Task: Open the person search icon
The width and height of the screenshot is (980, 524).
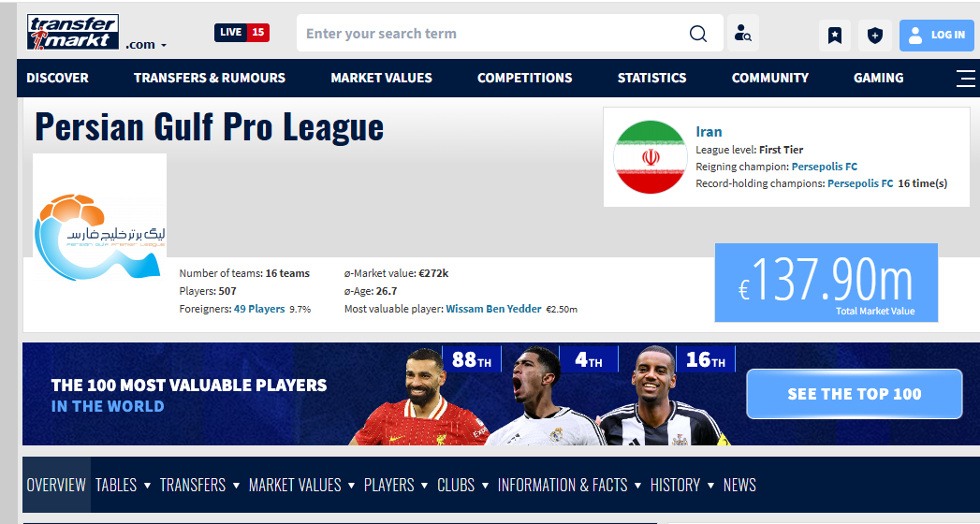Action: point(743,34)
